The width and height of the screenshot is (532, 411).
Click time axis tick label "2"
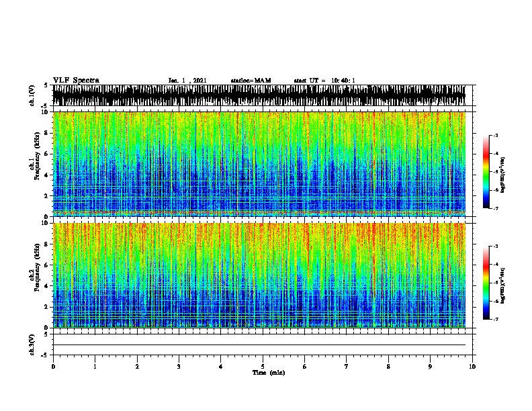point(137,367)
